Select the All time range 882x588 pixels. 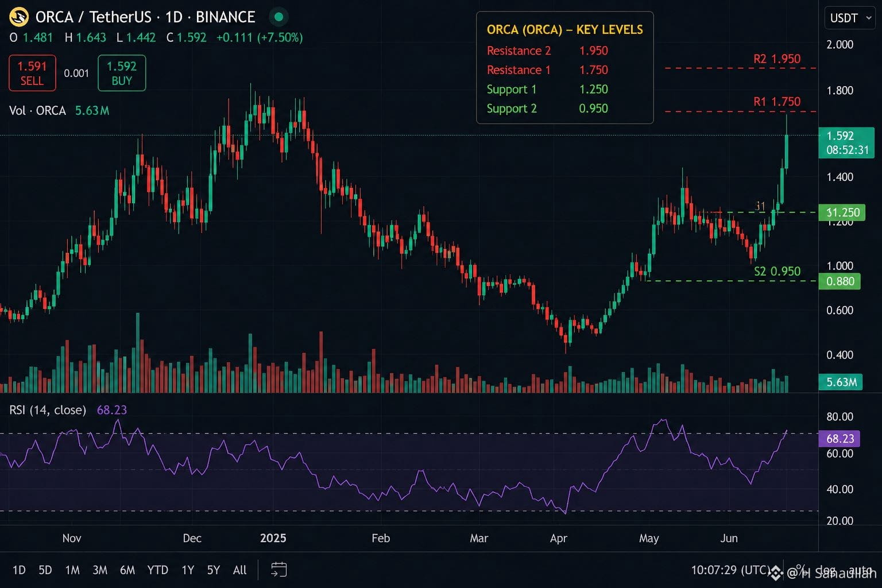tap(240, 570)
